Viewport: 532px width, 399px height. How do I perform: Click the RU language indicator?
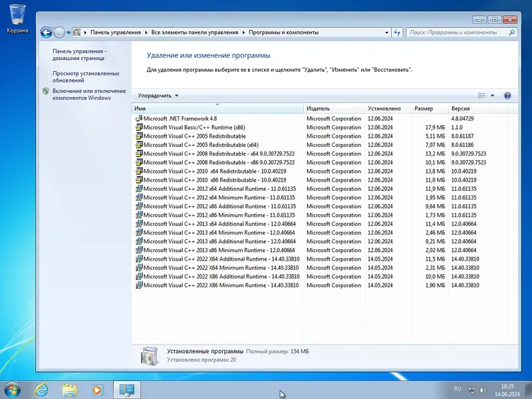[458, 389]
